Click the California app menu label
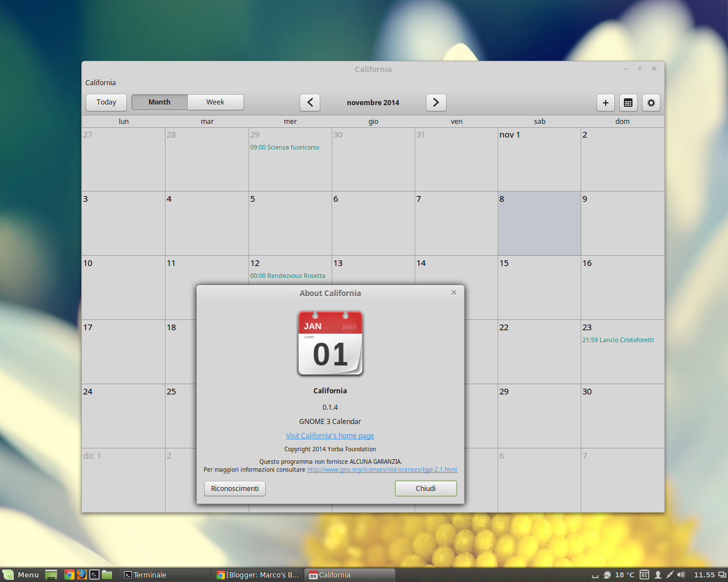Screen dimensions: 728x582 tap(101, 83)
